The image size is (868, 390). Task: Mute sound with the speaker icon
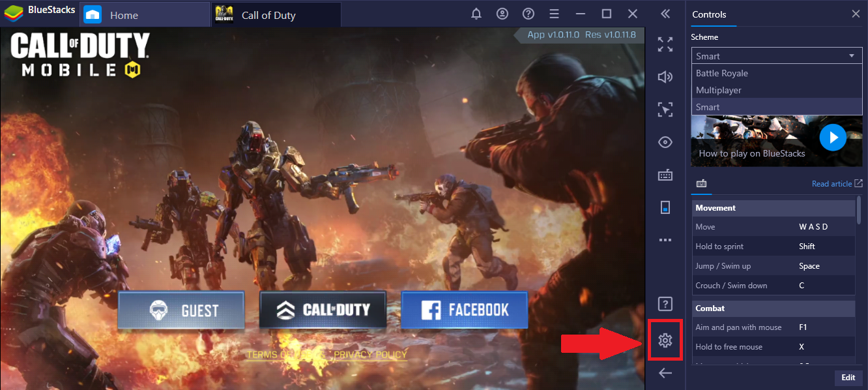click(x=665, y=77)
